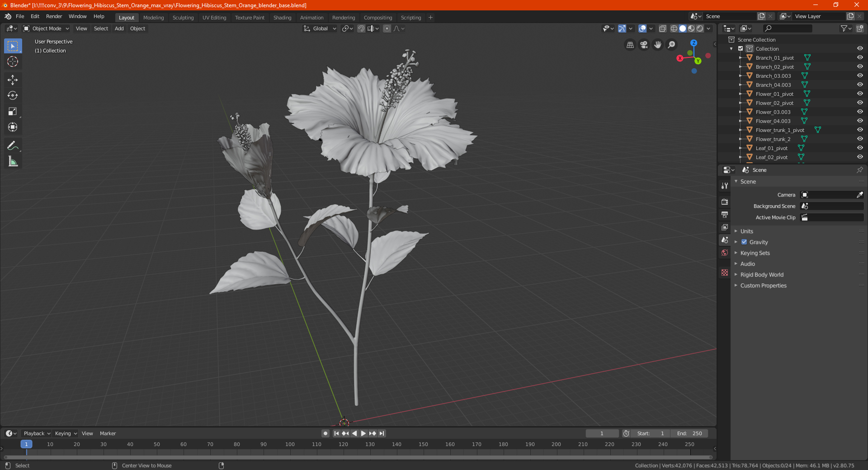Toggle visibility of Branch_04.003
Screen dimensions: 868x470
click(860, 85)
